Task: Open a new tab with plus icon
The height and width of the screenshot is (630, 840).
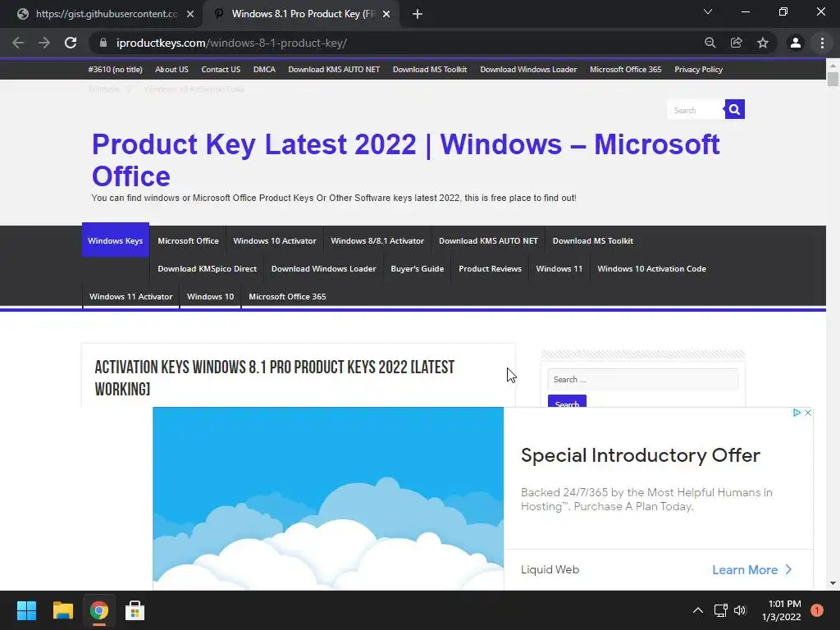Action: coord(418,14)
